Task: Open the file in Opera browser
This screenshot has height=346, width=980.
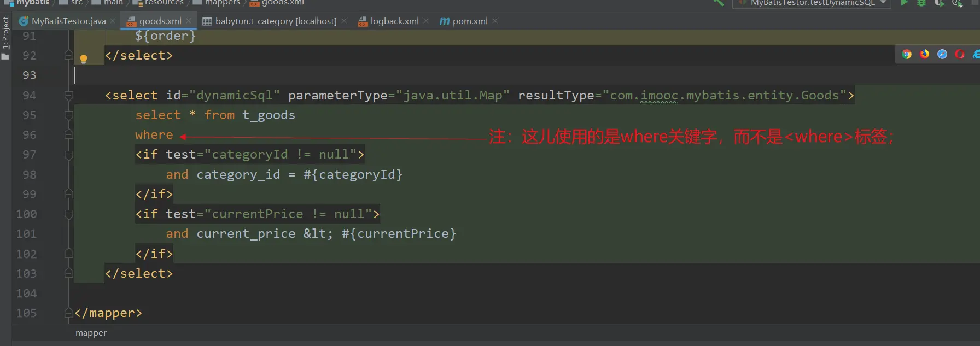Action: pos(959,54)
